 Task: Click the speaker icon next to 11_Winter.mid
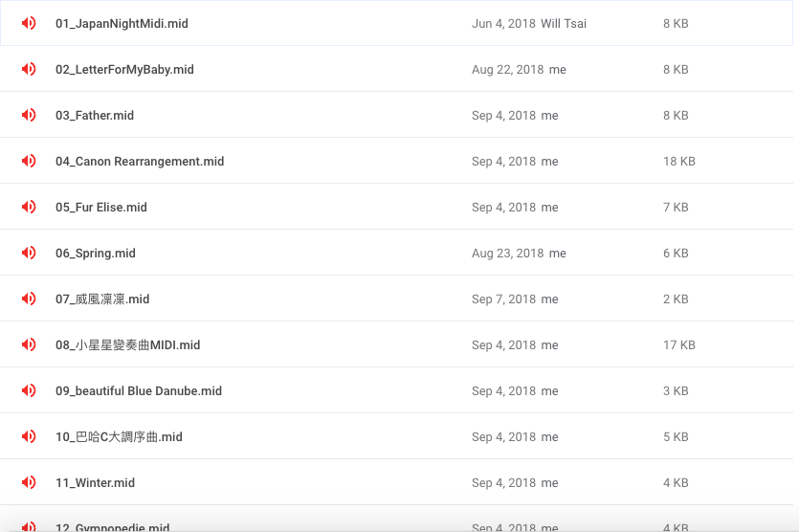pyautogui.click(x=29, y=481)
